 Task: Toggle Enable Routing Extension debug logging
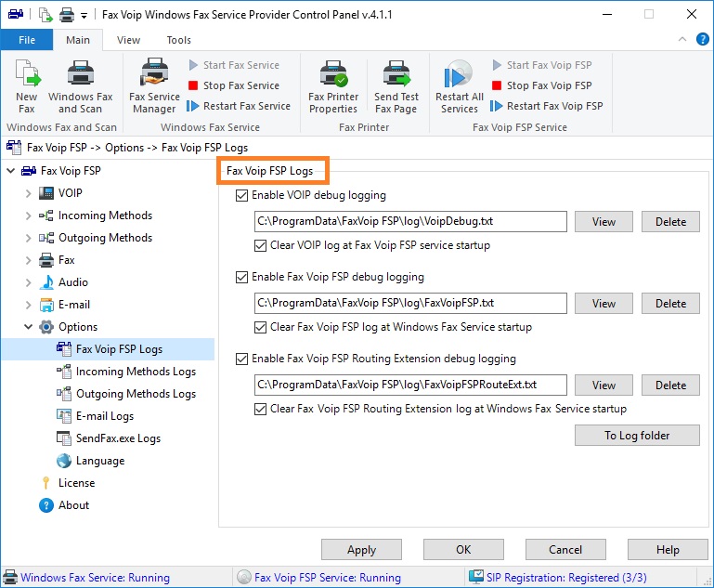[x=241, y=359]
